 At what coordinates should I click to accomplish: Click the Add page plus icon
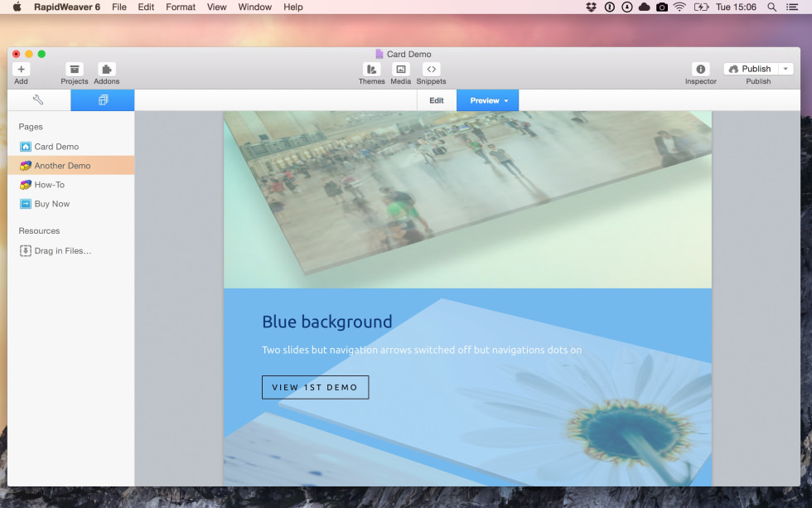pos(22,70)
